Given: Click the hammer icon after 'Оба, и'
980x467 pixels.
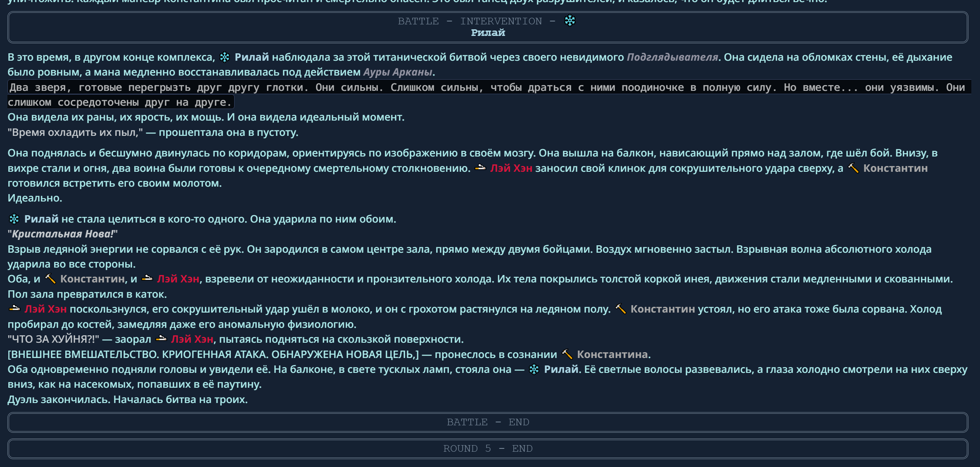Looking at the screenshot, I should (50, 279).
